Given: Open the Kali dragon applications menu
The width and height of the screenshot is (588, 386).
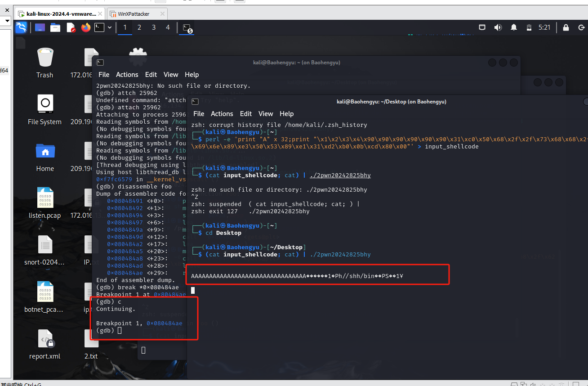Looking at the screenshot, I should pos(21,27).
